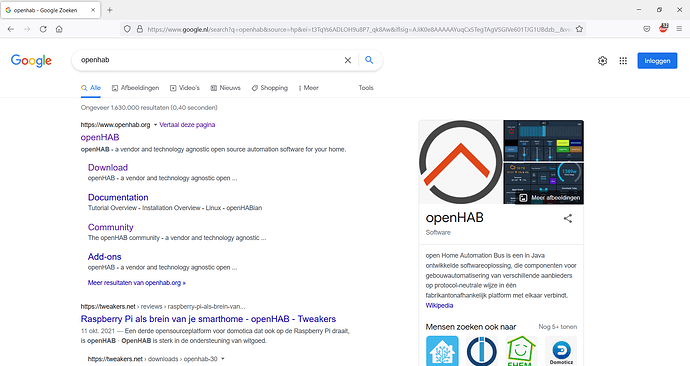Image resolution: width=690 pixels, height=366 pixels.
Task: Open the Wikipedia link in knowledge panel
Action: tap(439, 305)
